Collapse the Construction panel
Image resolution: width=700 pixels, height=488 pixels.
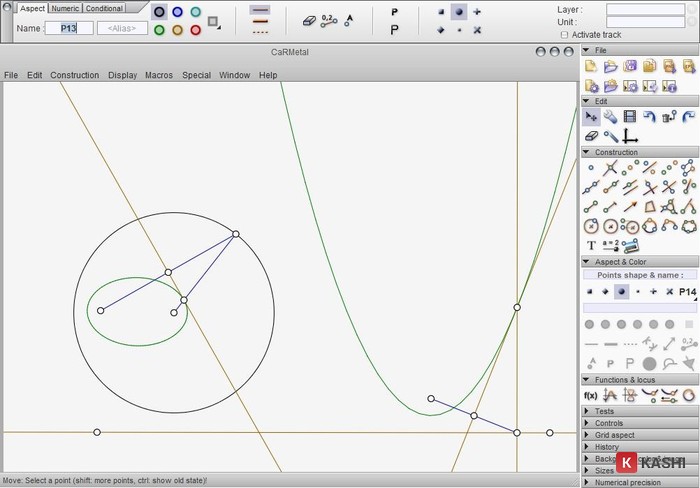pos(585,152)
